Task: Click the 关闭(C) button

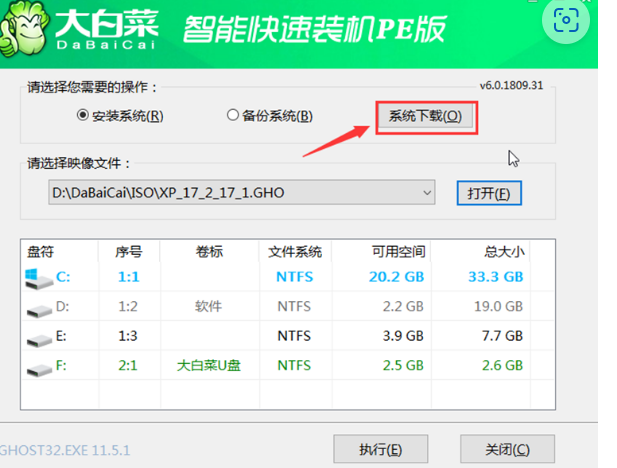Action: click(507, 449)
